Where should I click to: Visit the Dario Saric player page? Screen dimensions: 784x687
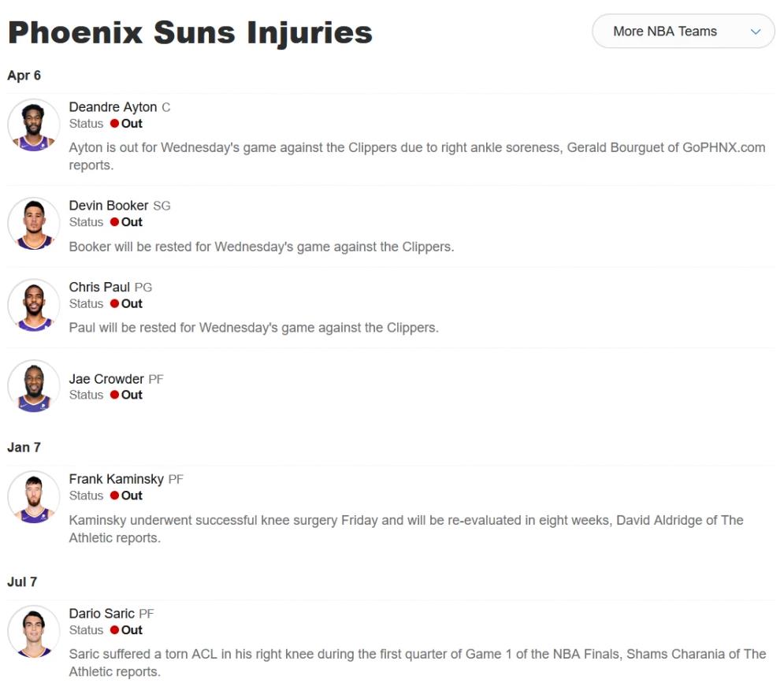[x=102, y=614]
